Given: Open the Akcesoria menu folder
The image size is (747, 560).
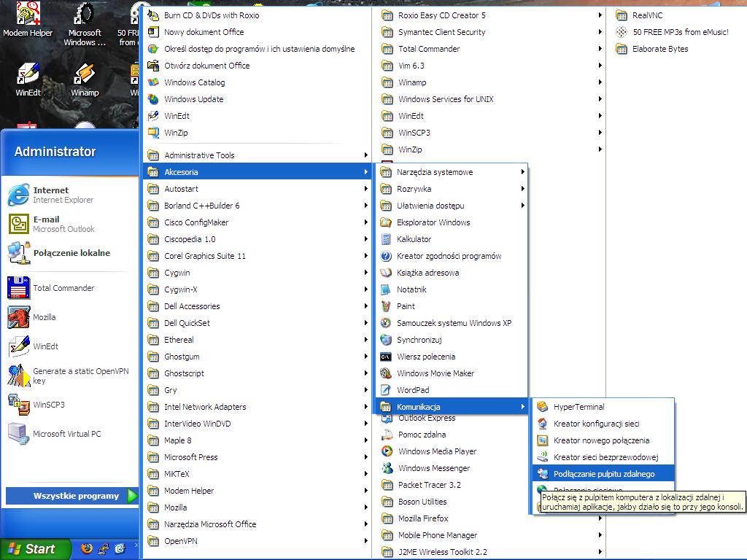Looking at the screenshot, I should tap(257, 172).
